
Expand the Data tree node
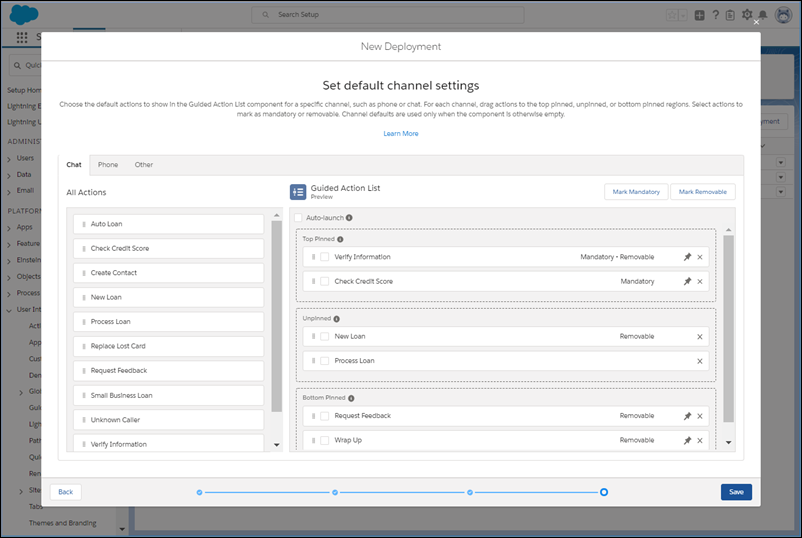[9, 175]
